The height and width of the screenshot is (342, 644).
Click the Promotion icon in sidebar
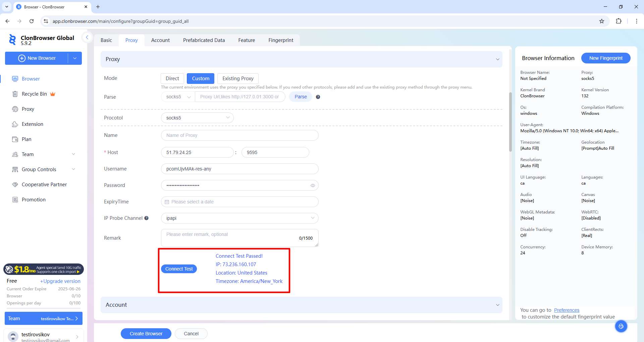tap(15, 200)
